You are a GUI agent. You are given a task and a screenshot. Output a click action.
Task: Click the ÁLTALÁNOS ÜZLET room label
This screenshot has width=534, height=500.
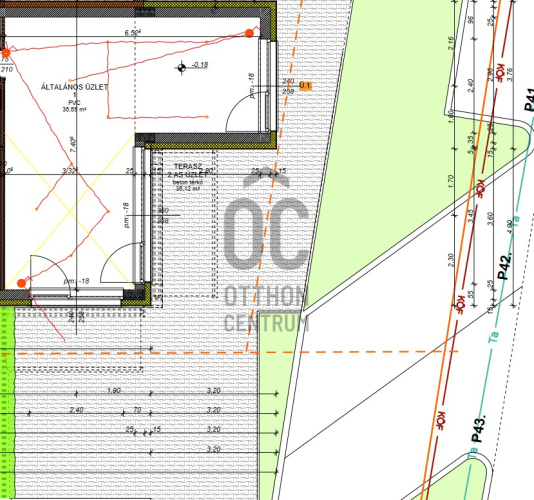(74, 87)
